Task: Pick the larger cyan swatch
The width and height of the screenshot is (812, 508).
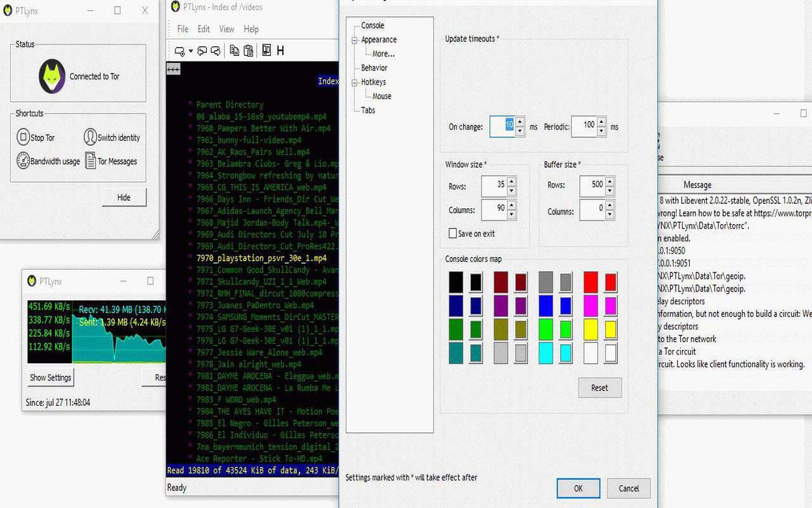Action: click(x=546, y=353)
